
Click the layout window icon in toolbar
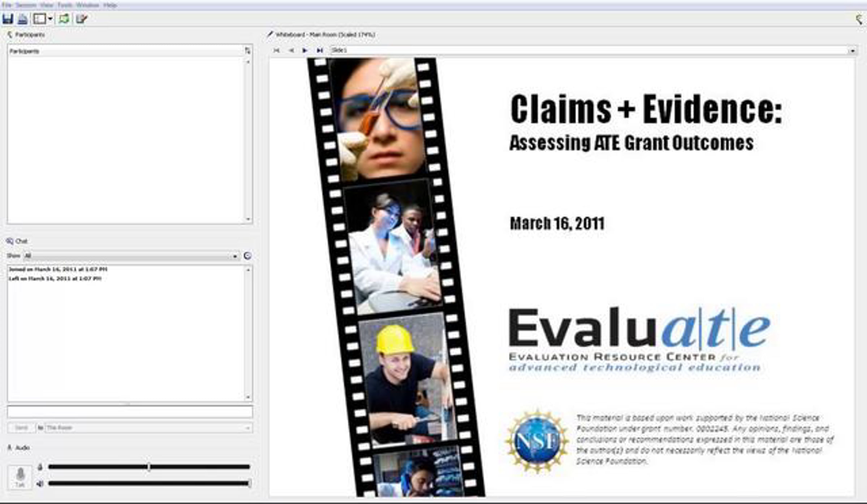point(40,19)
